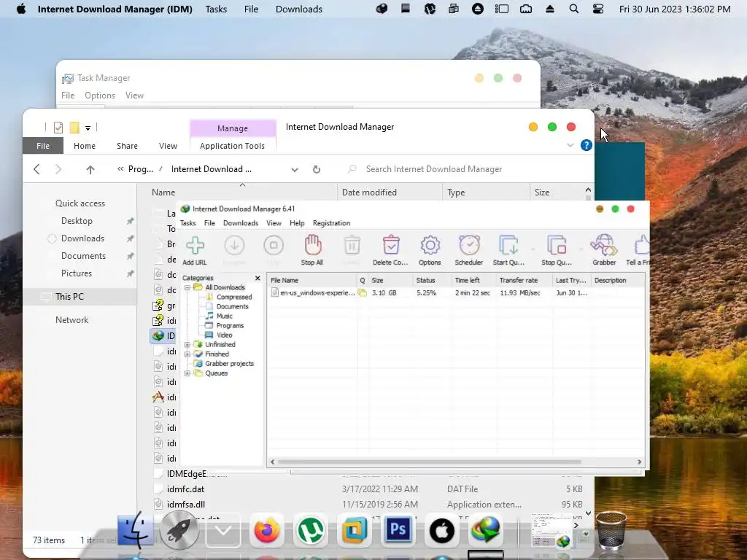747x560 pixels.
Task: Close the IDM Categories panel
Action: click(258, 278)
